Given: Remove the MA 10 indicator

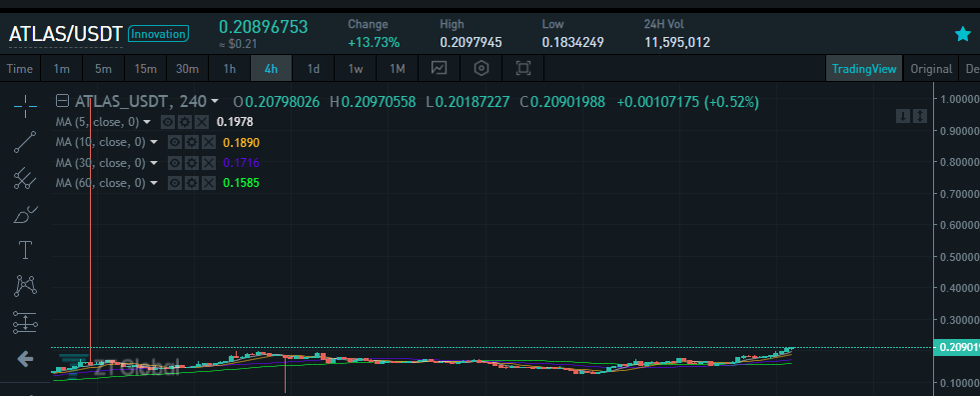Looking at the screenshot, I should [x=209, y=143].
